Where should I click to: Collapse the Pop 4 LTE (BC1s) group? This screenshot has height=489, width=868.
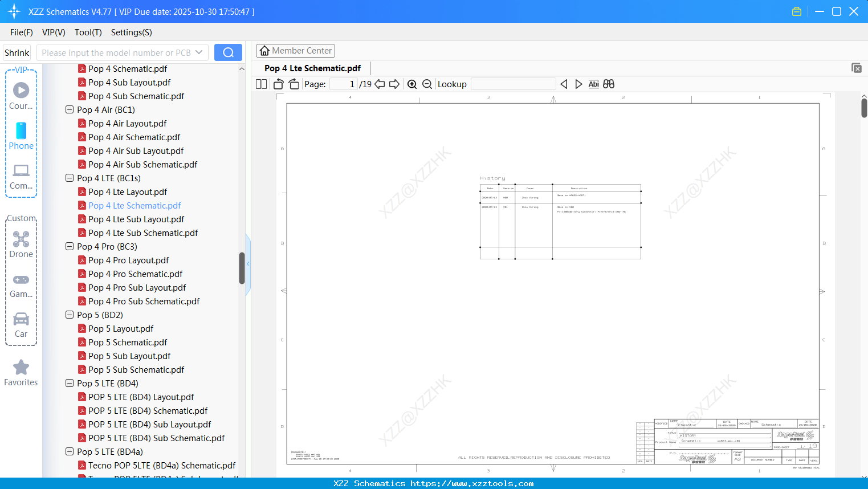pos(69,178)
